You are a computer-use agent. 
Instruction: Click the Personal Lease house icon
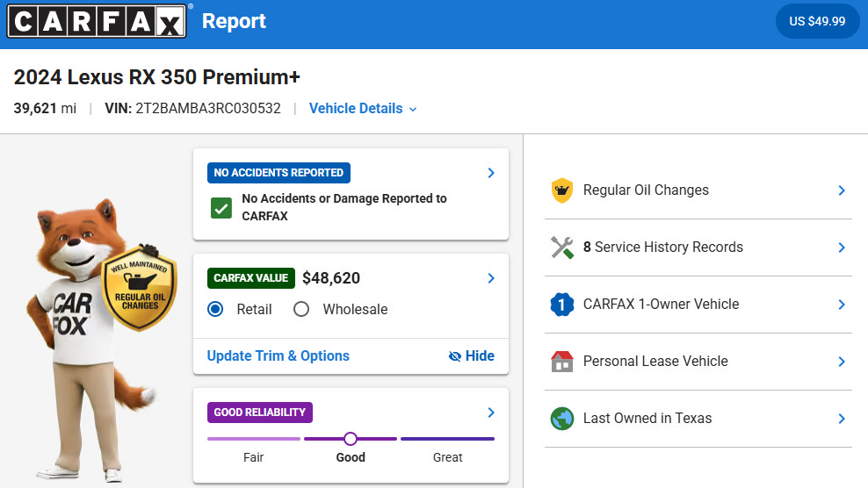point(562,362)
